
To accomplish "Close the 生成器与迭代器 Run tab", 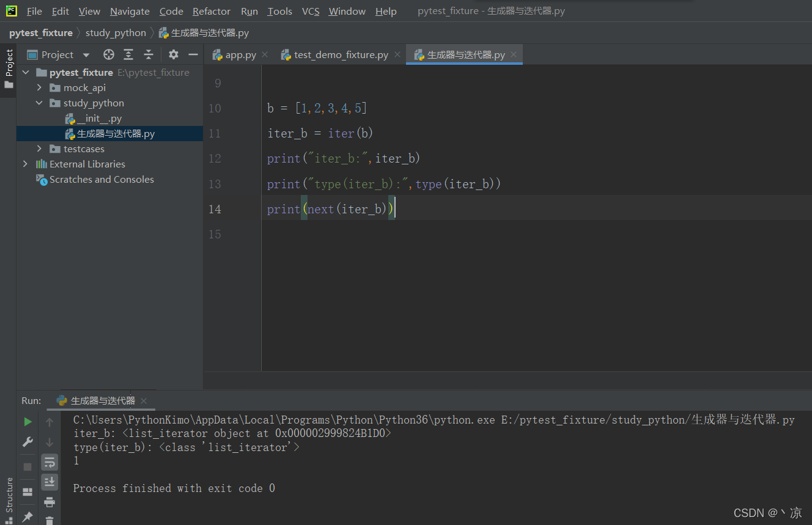I will pos(144,401).
